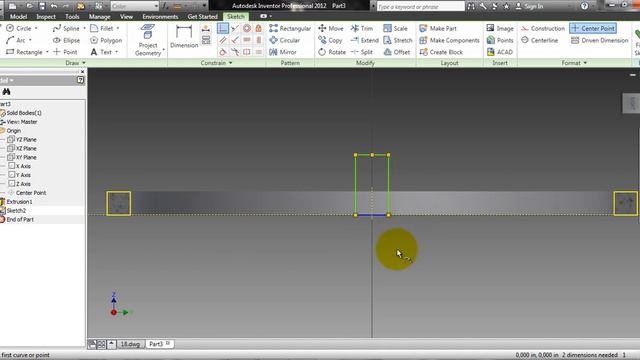Viewport: 640px width, 360px height.
Task: Select the Rectangle draw tool
Action: click(x=24, y=52)
